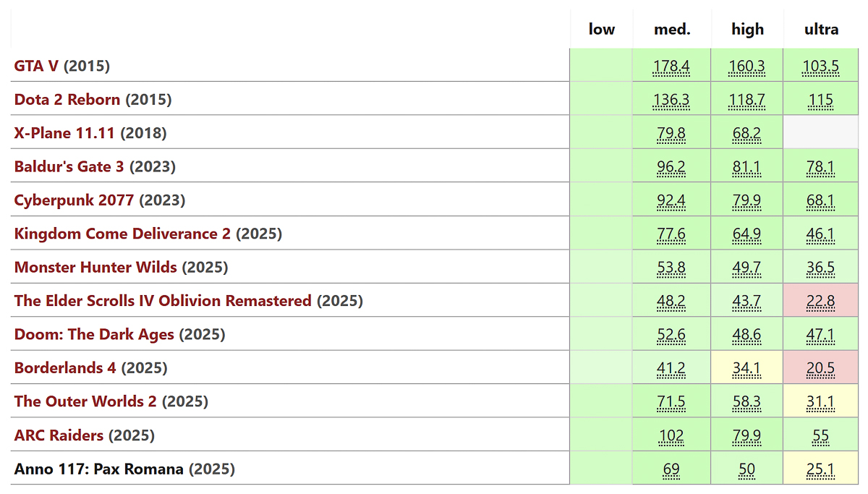The width and height of the screenshot is (868, 494).
Task: Click GTA V medium value 178.4
Action: [x=671, y=67]
